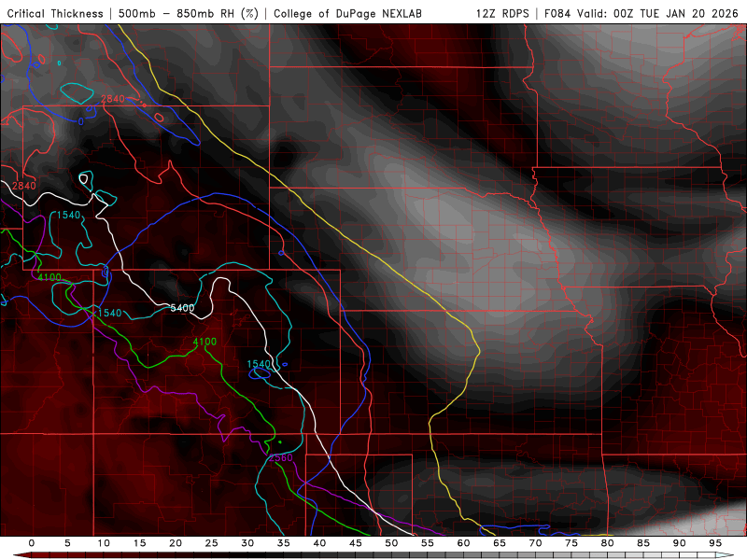The width and height of the screenshot is (747, 560).
Task: Click the "Critical Thickness" title text
Action: (x=55, y=13)
